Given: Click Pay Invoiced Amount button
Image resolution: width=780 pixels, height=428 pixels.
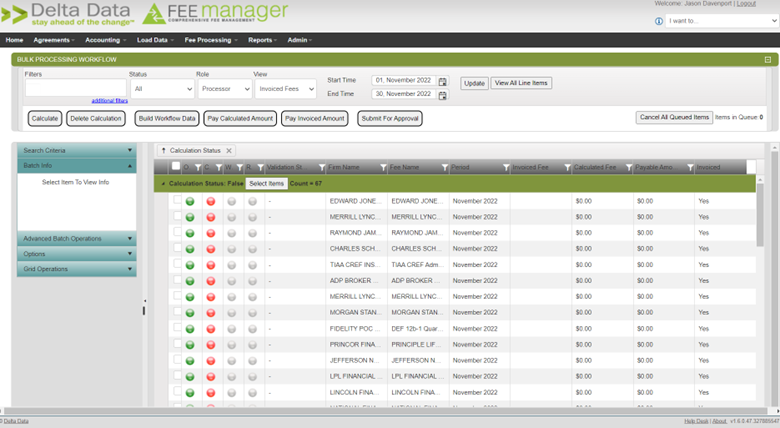Looking at the screenshot, I should (x=314, y=118).
